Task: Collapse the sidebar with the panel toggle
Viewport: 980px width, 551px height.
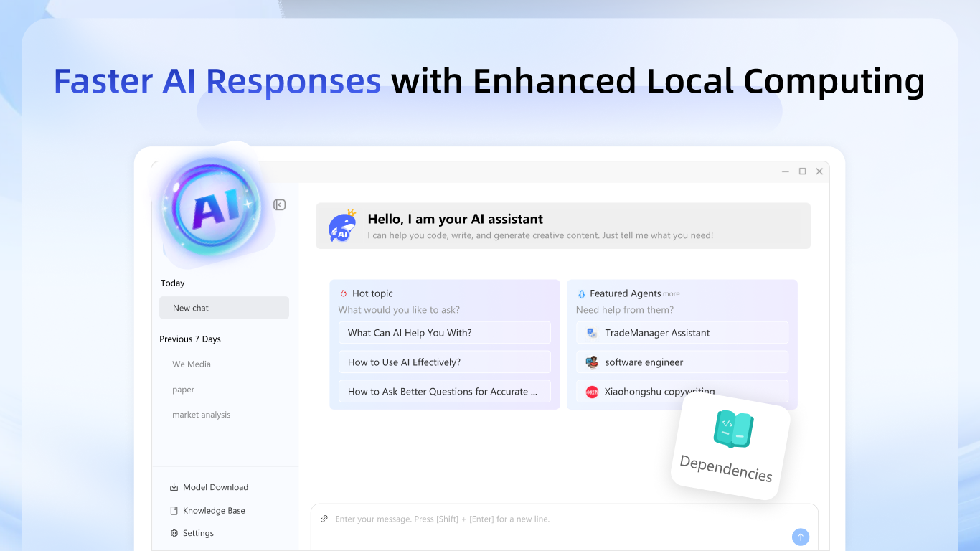Action: tap(279, 204)
